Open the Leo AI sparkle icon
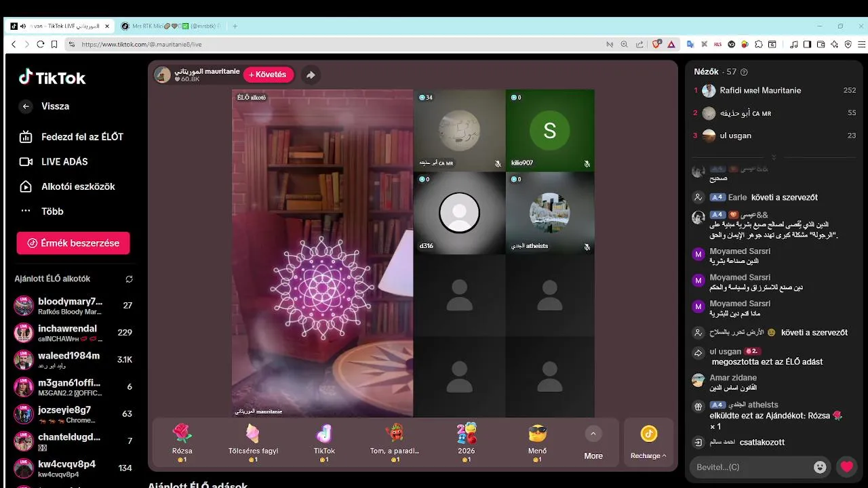Screen dimensions: 868x488 click(x=834, y=44)
